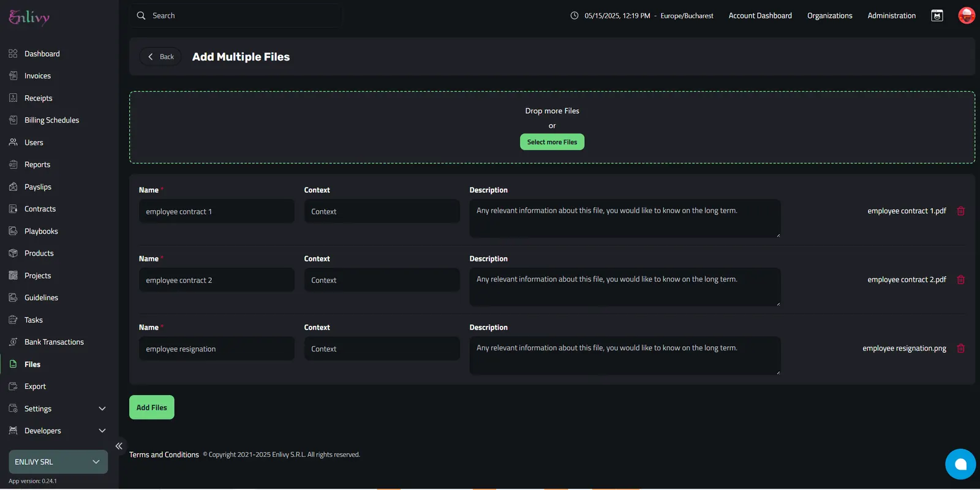Click Description box for employee contract 1

[x=625, y=218]
